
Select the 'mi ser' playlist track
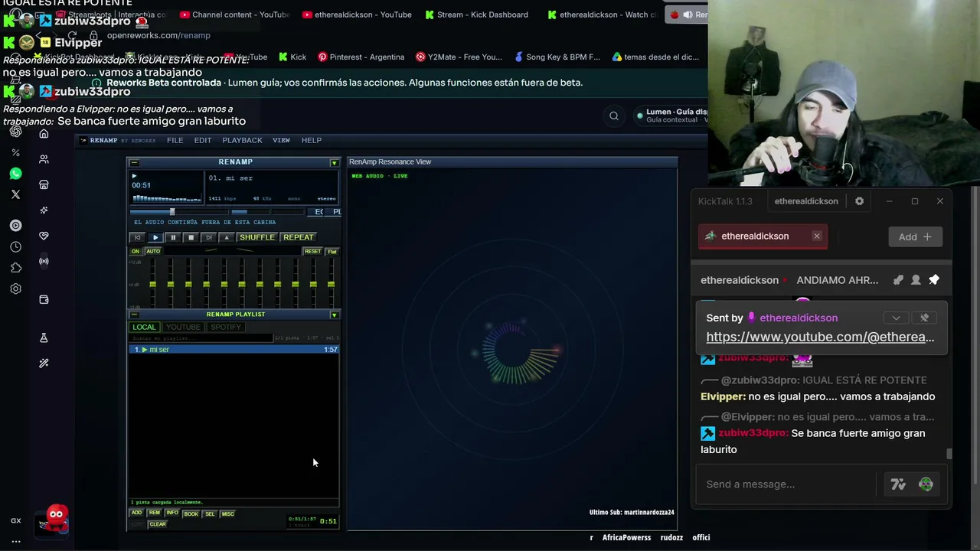point(234,350)
